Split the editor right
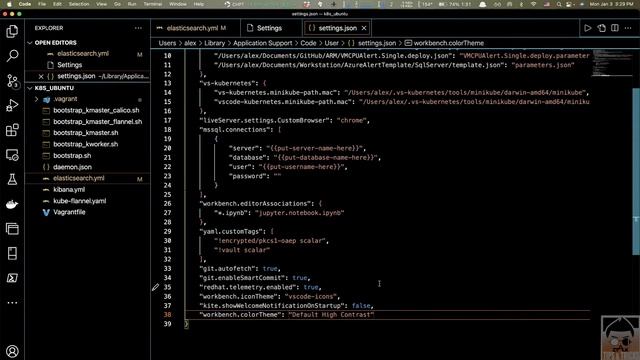This screenshot has height=360, width=640. (x=615, y=28)
